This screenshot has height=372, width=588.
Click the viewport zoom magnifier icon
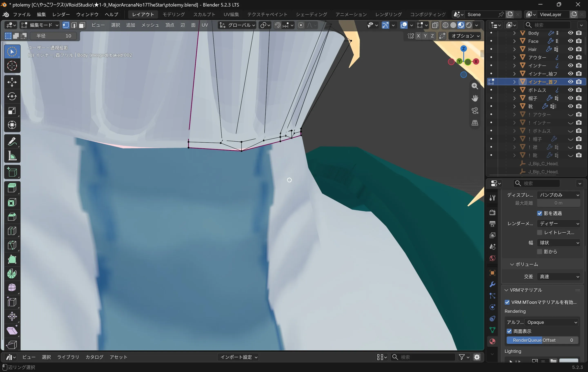475,86
